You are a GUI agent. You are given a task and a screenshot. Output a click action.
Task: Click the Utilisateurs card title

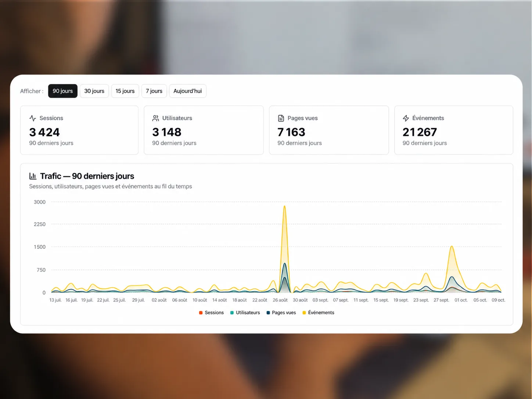[177, 118]
